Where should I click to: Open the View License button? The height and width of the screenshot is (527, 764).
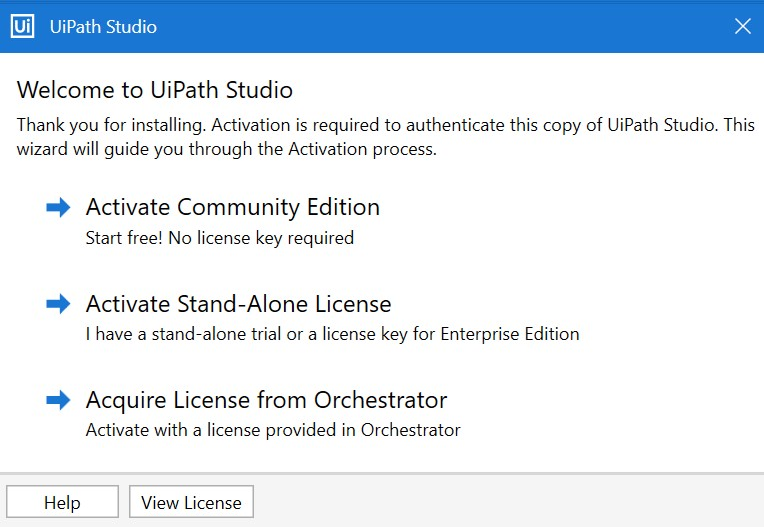(191, 502)
